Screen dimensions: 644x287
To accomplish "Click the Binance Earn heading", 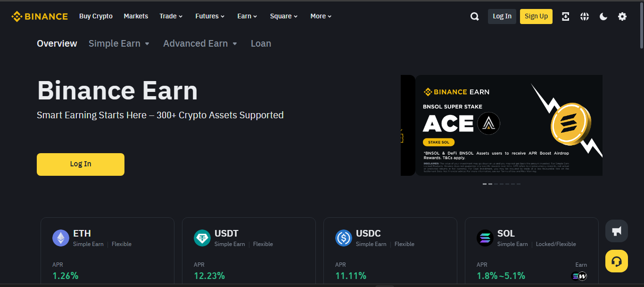I will click(x=117, y=90).
